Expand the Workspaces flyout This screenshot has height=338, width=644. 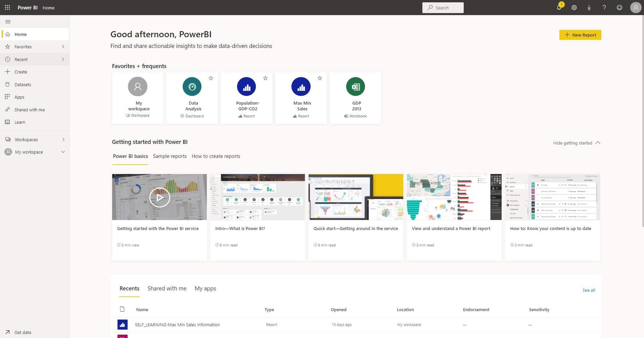pos(63,139)
